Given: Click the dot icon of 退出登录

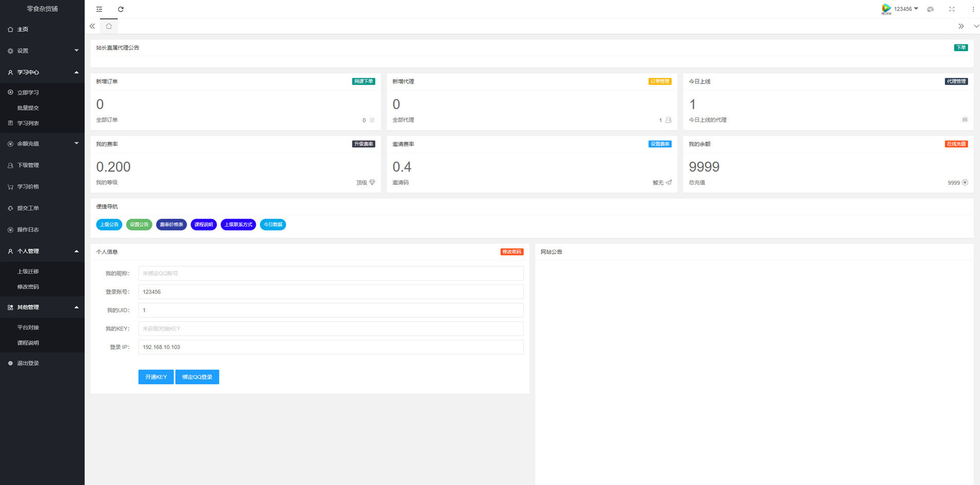Looking at the screenshot, I should tap(10, 363).
